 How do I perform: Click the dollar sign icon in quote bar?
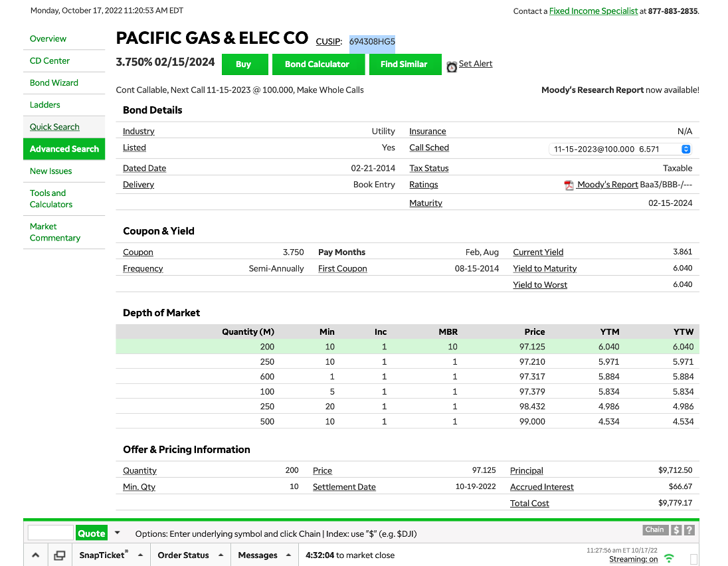click(x=676, y=530)
